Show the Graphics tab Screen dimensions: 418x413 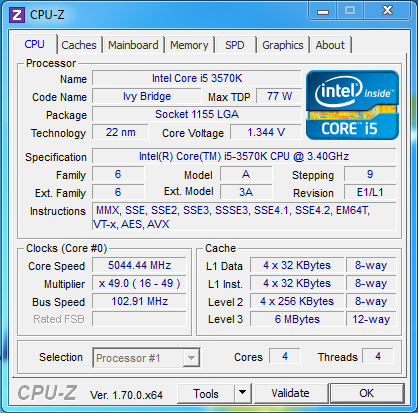[x=283, y=45]
